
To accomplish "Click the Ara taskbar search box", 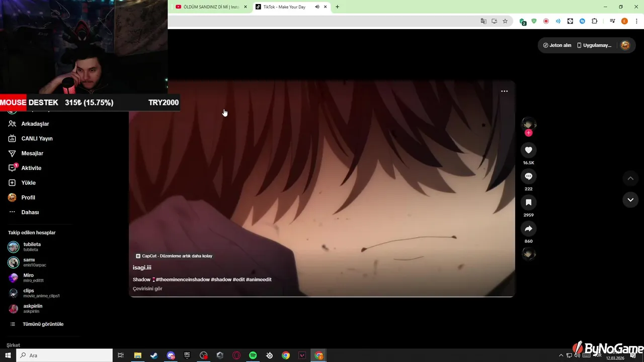I will pyautogui.click(x=64, y=355).
